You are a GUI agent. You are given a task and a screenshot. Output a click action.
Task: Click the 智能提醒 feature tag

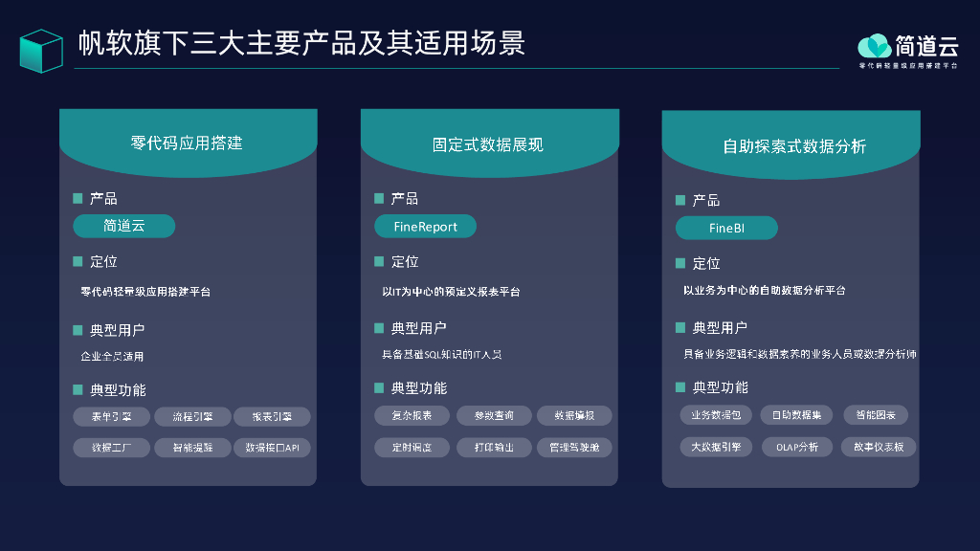pos(190,448)
